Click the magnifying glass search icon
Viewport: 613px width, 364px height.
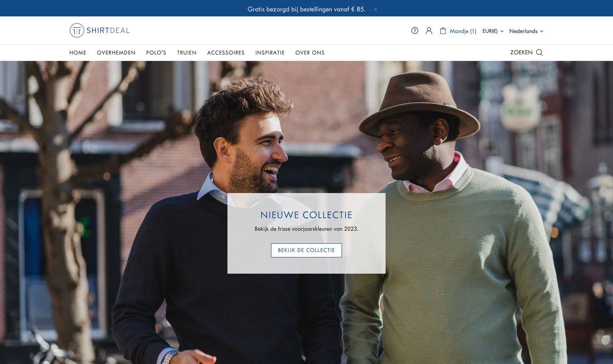pyautogui.click(x=539, y=53)
